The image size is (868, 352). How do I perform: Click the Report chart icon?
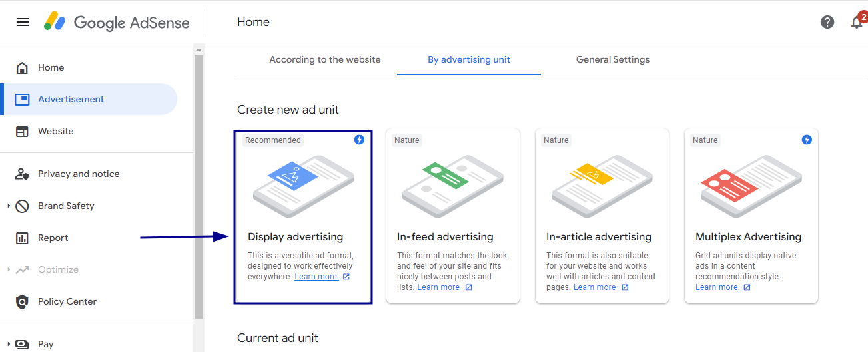coord(22,238)
